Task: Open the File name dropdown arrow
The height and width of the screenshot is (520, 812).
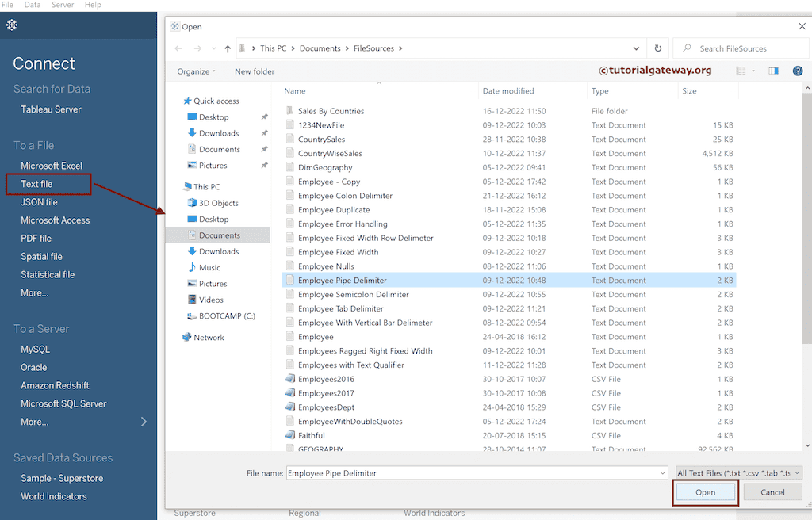Action: 663,472
